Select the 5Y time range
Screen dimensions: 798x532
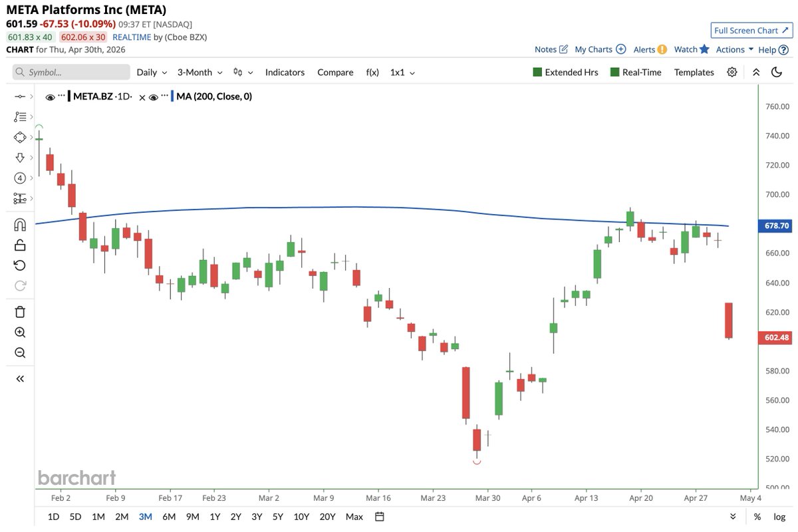(x=277, y=517)
